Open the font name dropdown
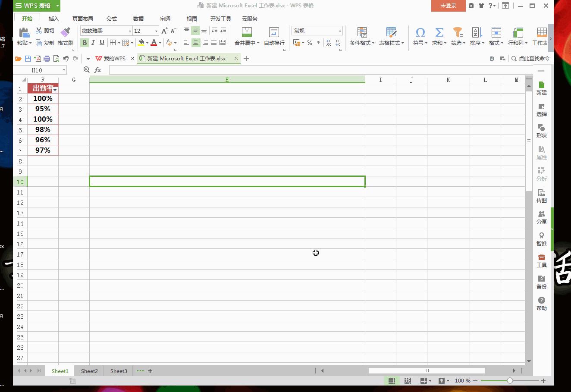 [x=130, y=31]
